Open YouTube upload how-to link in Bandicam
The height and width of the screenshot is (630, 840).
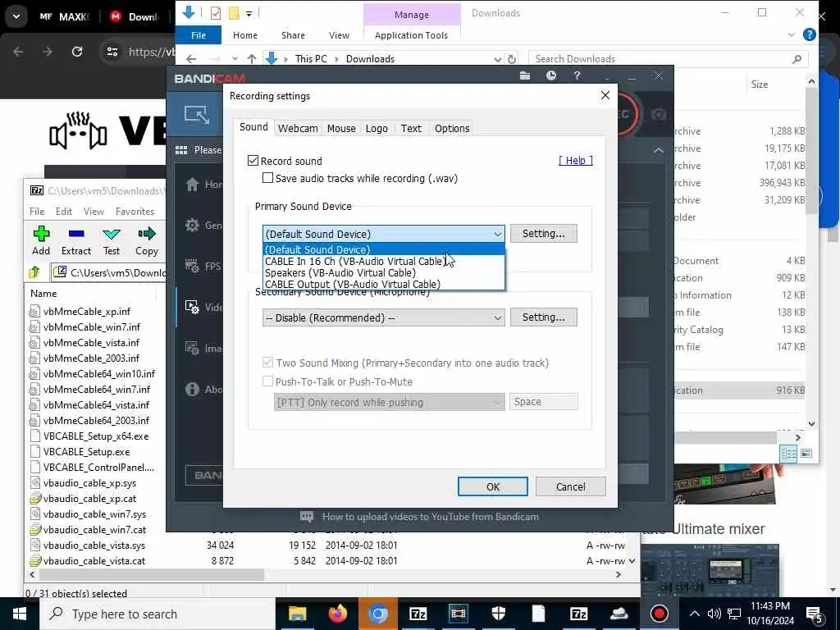pos(430,517)
